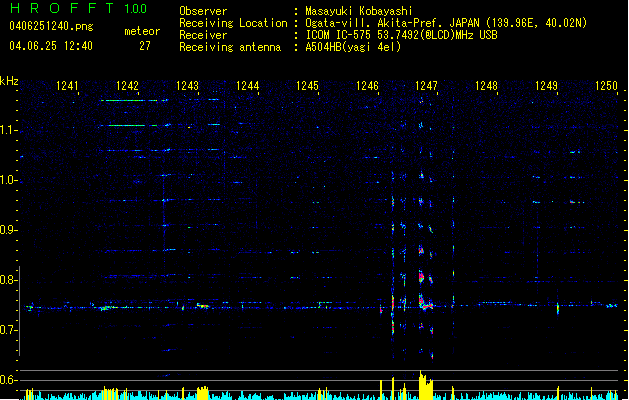629x400 pixels.
Task: Click the Observer label
Action: [x=203, y=11]
